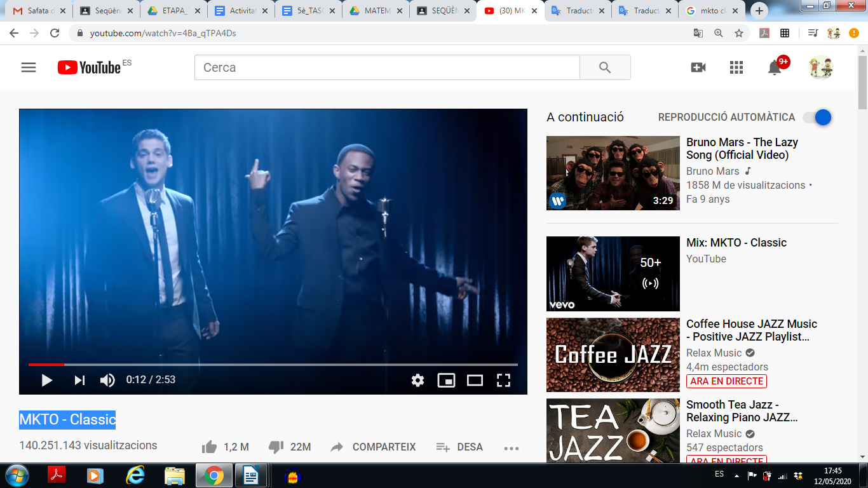The image size is (868, 488).
Task: Click the PDF extension icon in toolbar
Action: coord(764,33)
